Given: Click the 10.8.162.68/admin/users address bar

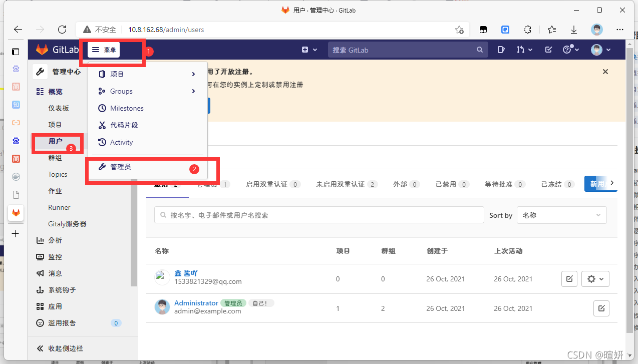Looking at the screenshot, I should [166, 30].
